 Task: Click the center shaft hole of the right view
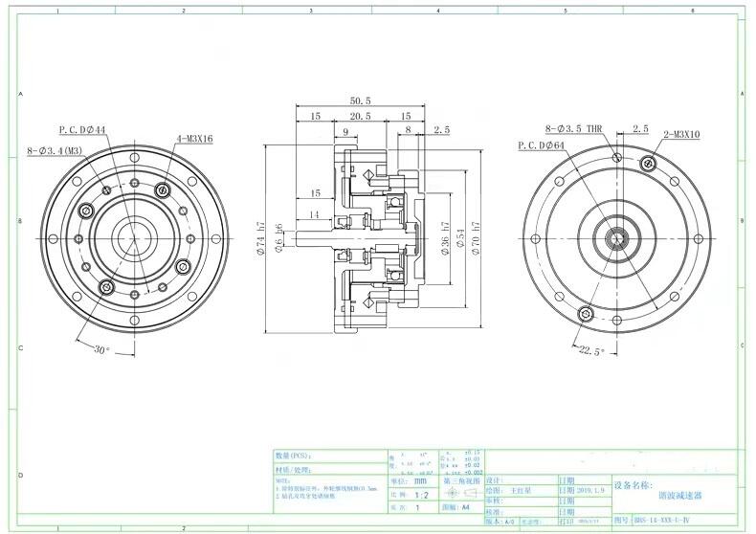[617, 236]
